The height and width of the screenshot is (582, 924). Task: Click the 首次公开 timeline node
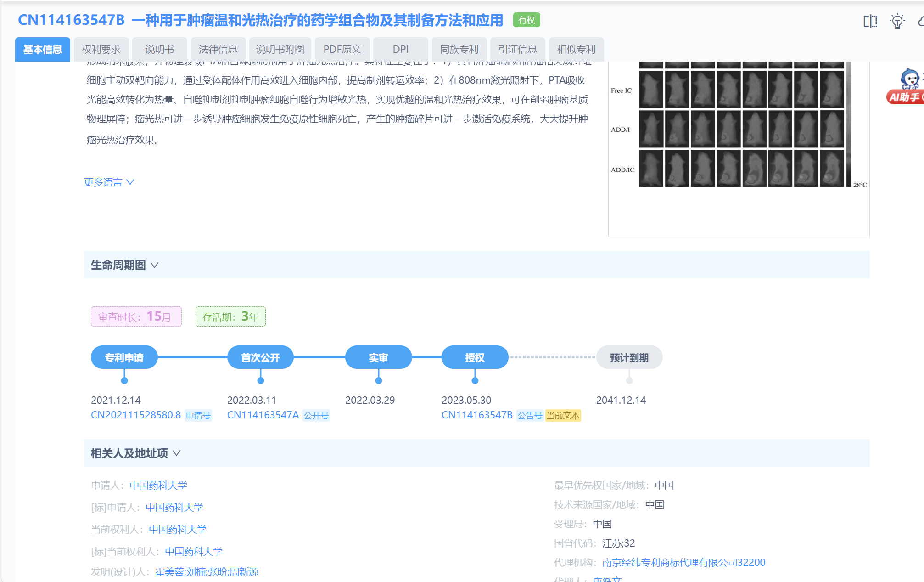coord(260,357)
